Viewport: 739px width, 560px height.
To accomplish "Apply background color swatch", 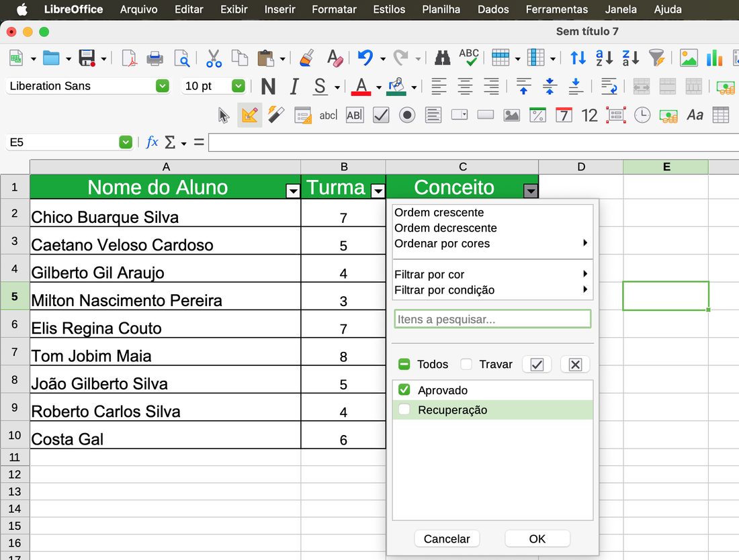I will point(396,87).
